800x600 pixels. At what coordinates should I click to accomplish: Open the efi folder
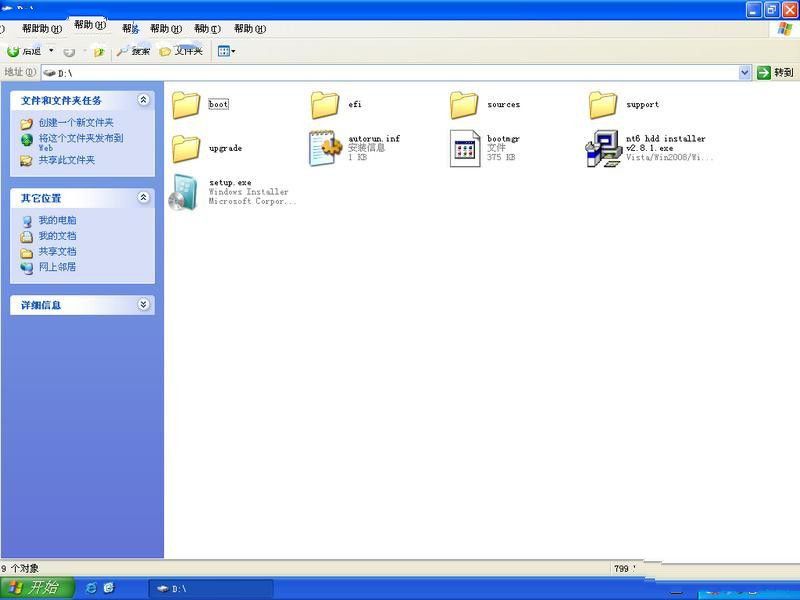tap(325, 104)
